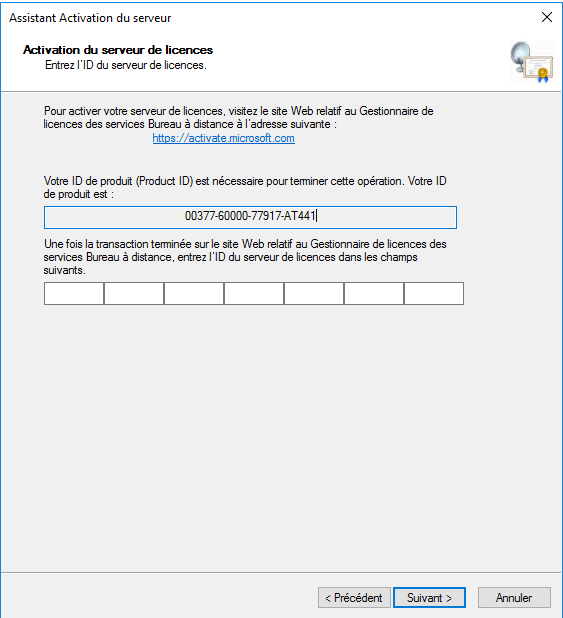Focus the first license server ID box

pyautogui.click(x=74, y=293)
